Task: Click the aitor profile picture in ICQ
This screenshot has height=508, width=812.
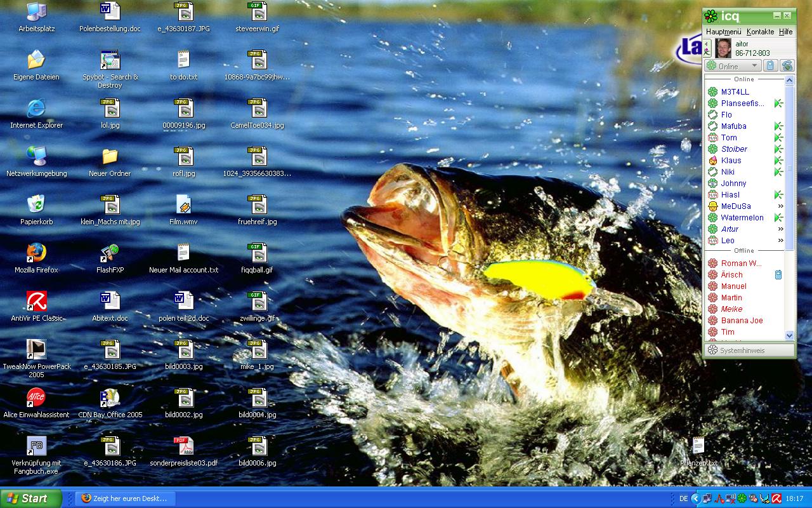Action: (x=723, y=48)
